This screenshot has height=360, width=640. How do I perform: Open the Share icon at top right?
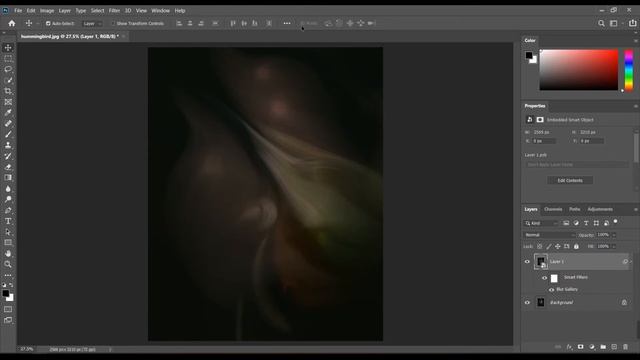(x=632, y=23)
